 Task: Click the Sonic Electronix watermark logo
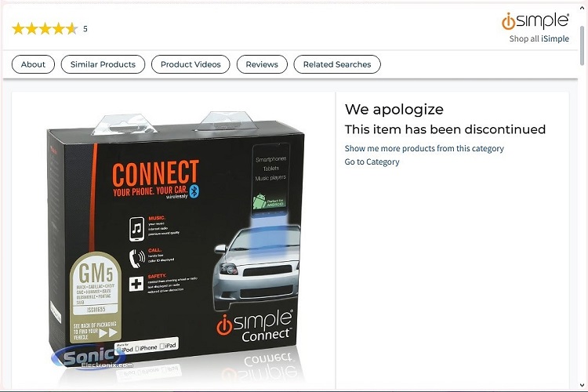pyautogui.click(x=90, y=358)
